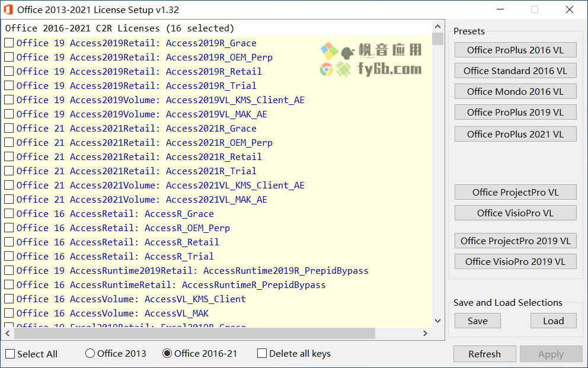Choose the Office VisioPro 2019 VL preset
588x368 pixels.
pyautogui.click(x=515, y=261)
